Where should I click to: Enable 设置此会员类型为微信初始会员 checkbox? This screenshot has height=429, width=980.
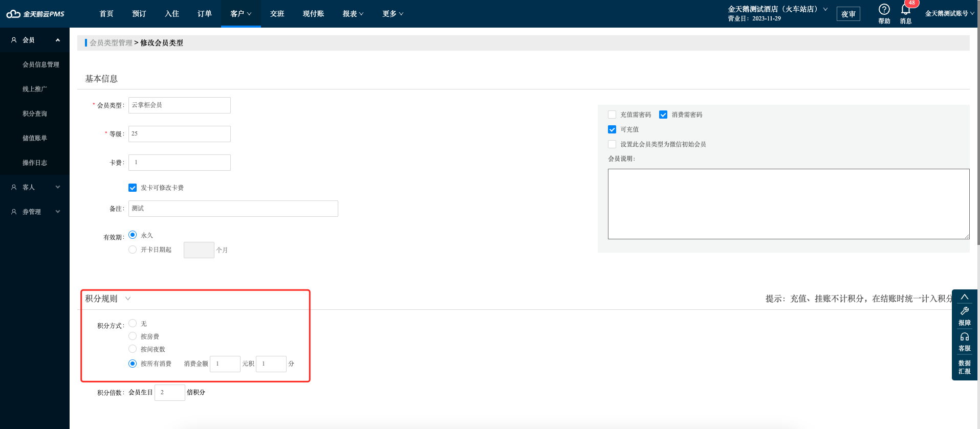pyautogui.click(x=612, y=144)
